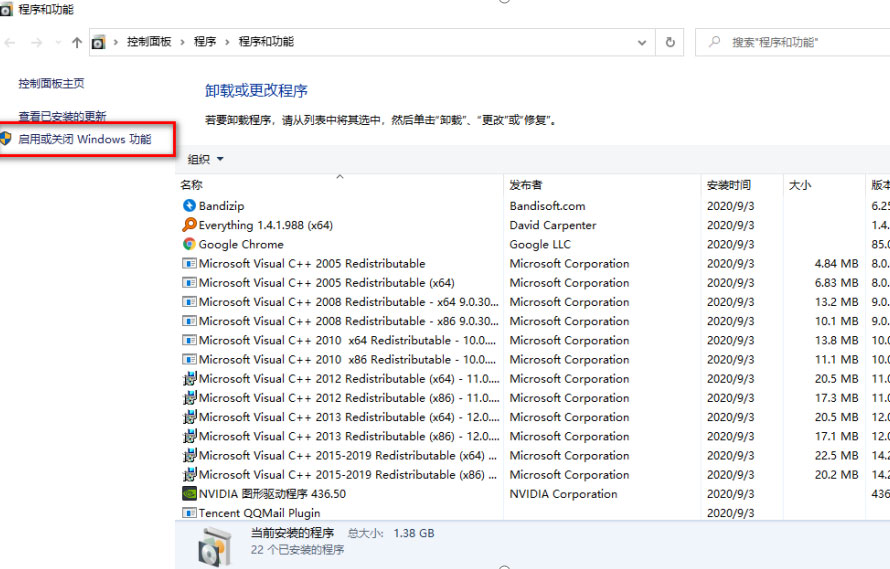
Task: Click the Bandizip program icon
Action: [x=189, y=206]
